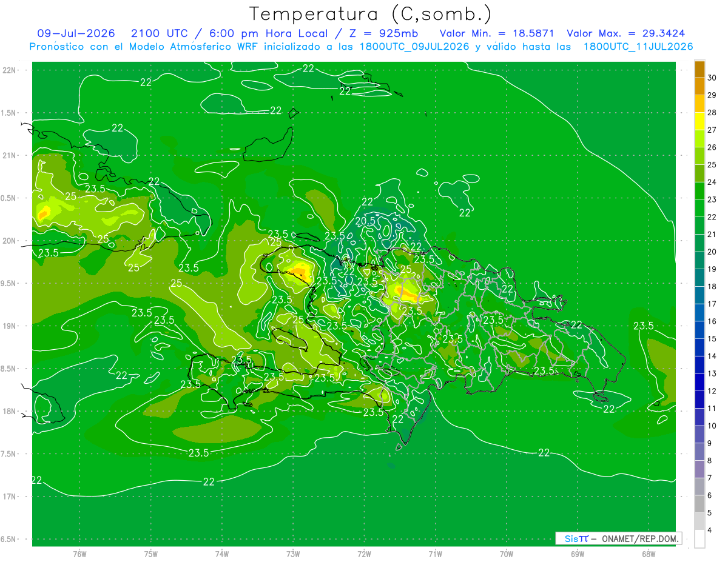This screenshot has width=728, height=562.
Task: Click "Valor Min. = 18.5871" value
Action: point(496,33)
